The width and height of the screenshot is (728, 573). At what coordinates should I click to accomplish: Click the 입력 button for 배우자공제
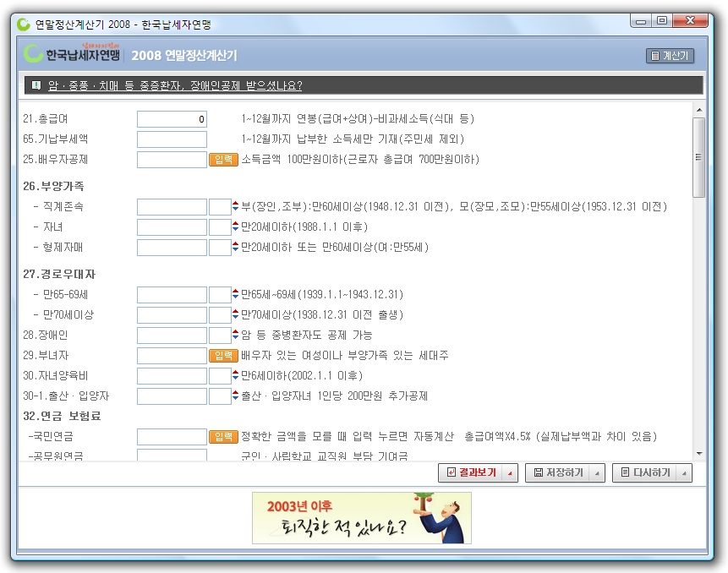click(223, 160)
